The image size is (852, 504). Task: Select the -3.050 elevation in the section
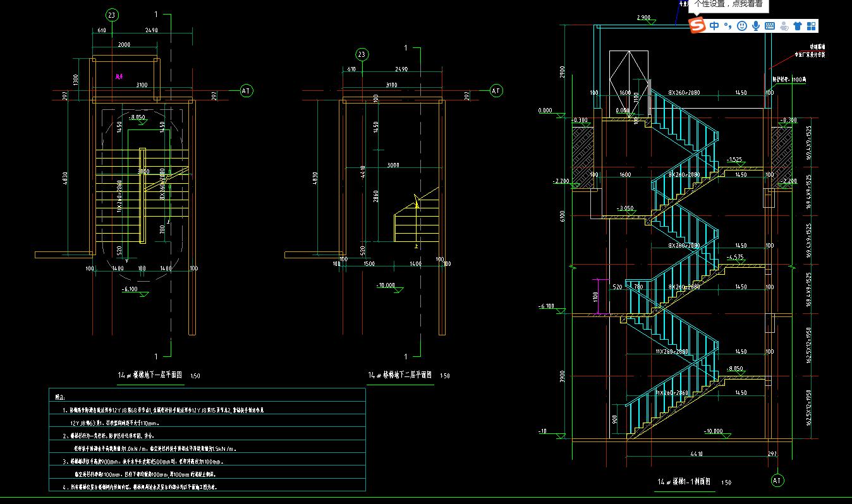(x=626, y=208)
